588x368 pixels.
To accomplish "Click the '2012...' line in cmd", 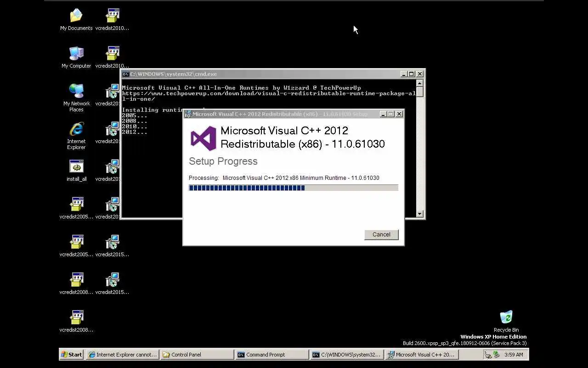I will click(135, 132).
